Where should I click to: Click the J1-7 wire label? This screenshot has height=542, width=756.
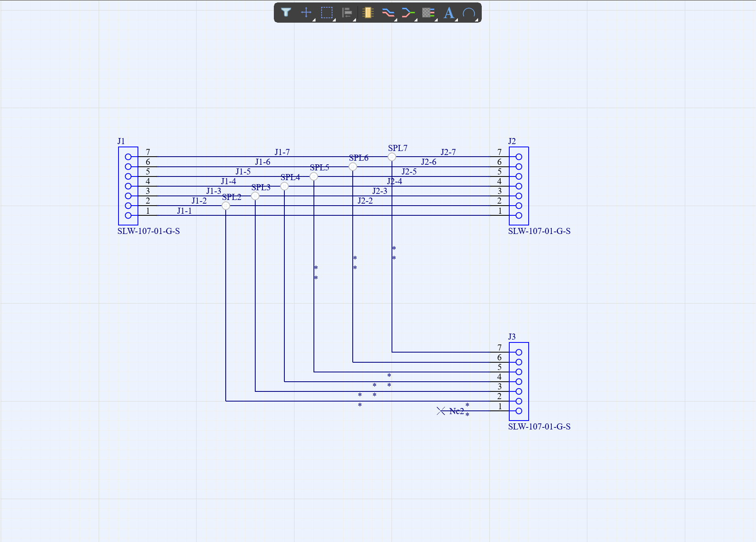(x=282, y=152)
